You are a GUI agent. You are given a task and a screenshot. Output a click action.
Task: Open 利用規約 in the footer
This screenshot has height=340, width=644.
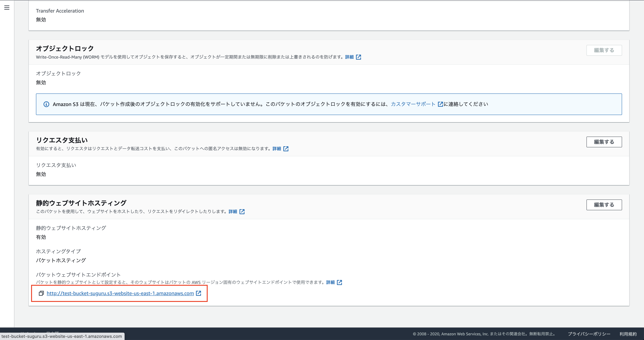[x=628, y=334]
